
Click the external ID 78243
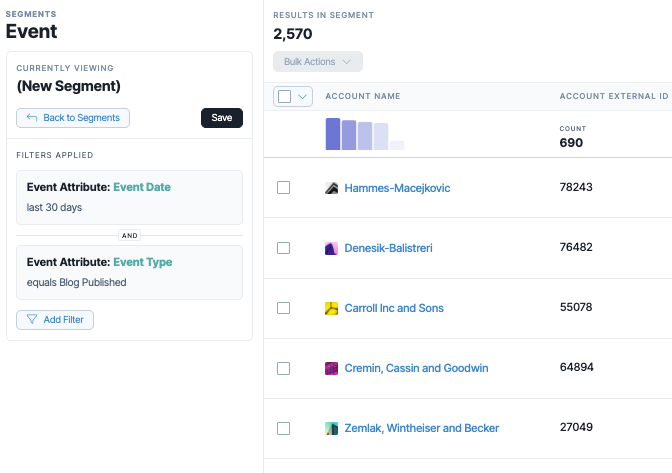pos(576,187)
